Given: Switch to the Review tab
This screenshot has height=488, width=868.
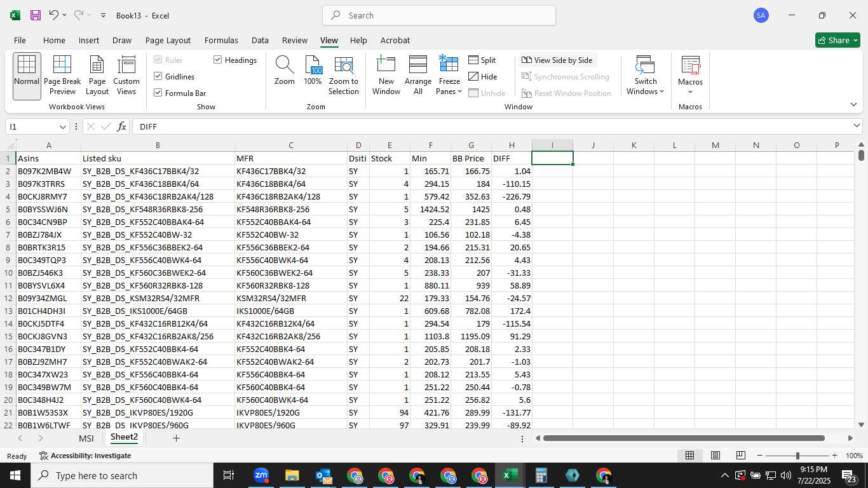Looking at the screenshot, I should point(295,40).
